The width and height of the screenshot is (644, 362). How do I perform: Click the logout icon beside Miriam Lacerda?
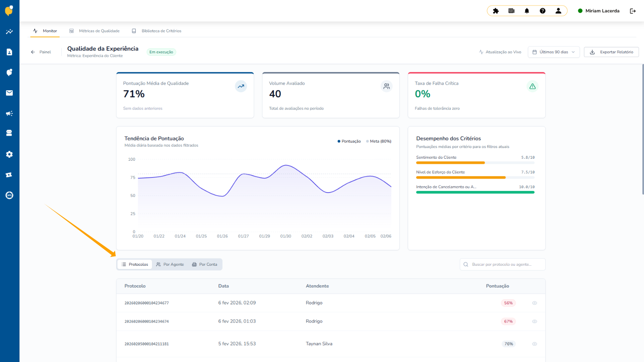coord(633,11)
